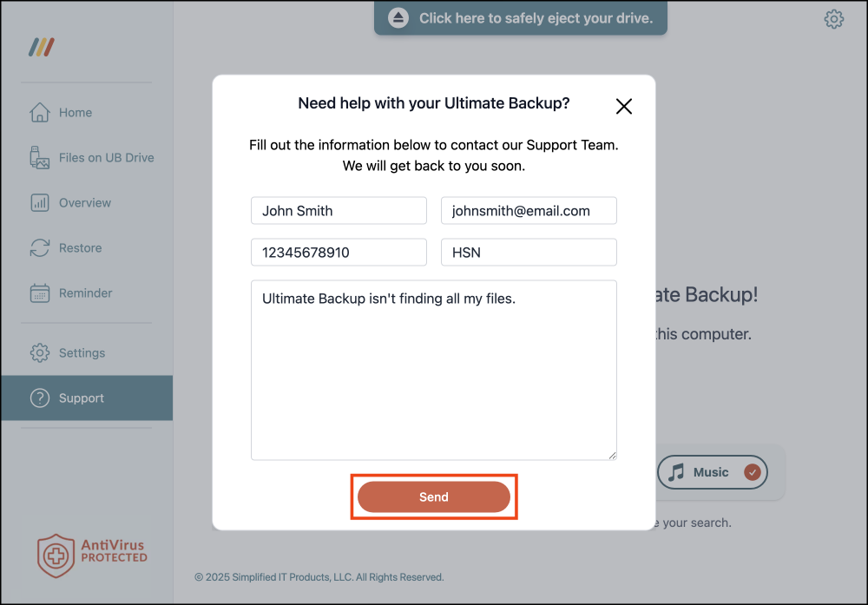Click the Restore circular arrows icon
The image size is (868, 605).
(39, 248)
